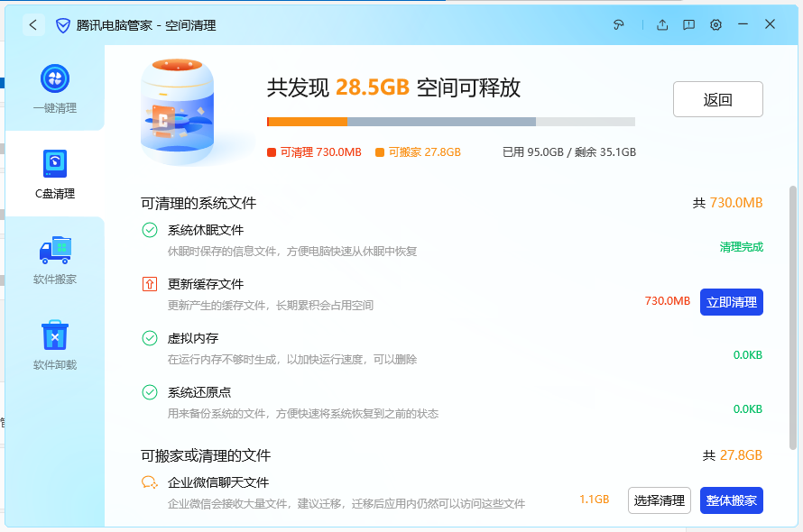Click the 清理完成 status text
Screen dimensions: 803x532
(741, 247)
